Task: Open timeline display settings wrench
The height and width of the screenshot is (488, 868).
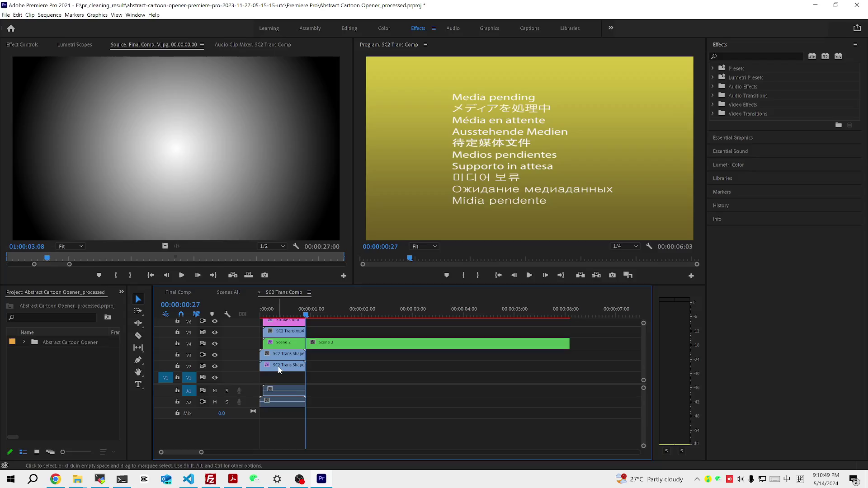Action: tap(227, 314)
